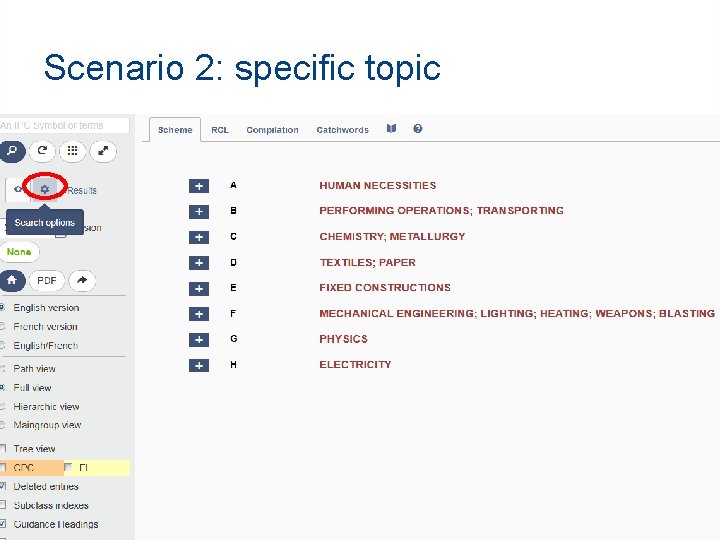Open FIXED CONSTRUCTIONS title link

coord(385,287)
